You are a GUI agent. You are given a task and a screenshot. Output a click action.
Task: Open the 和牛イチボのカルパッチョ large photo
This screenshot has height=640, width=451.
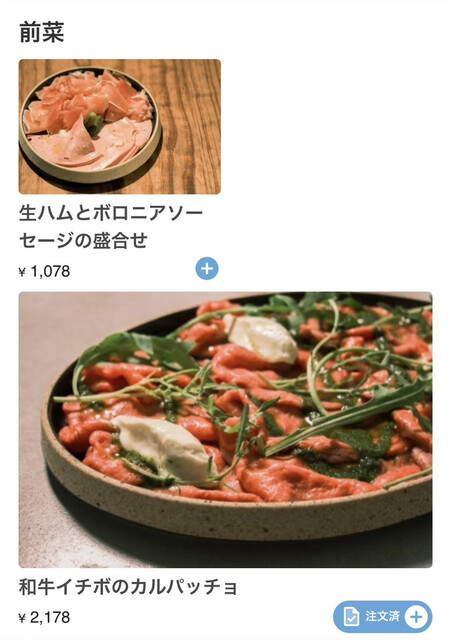[225, 429]
